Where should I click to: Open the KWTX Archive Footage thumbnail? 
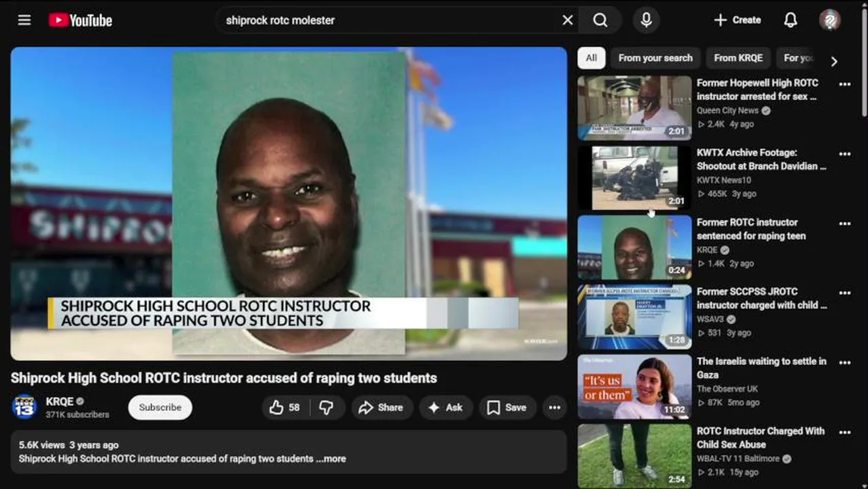(x=634, y=178)
